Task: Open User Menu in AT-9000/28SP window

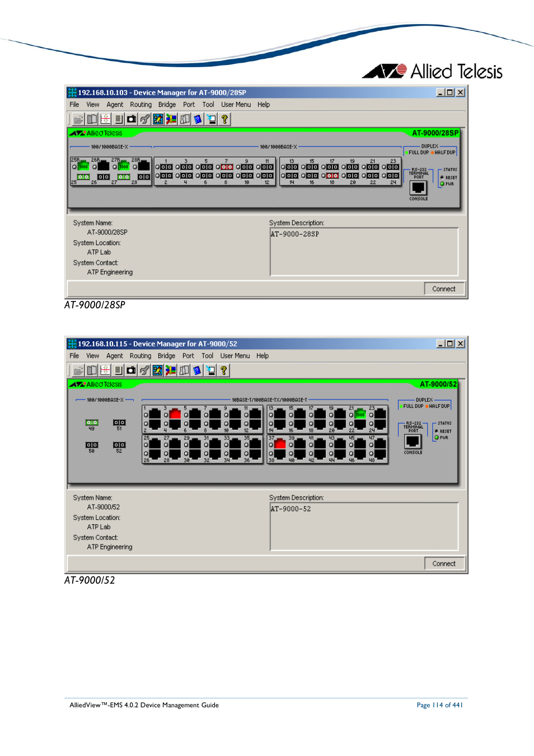Action: pyautogui.click(x=236, y=105)
